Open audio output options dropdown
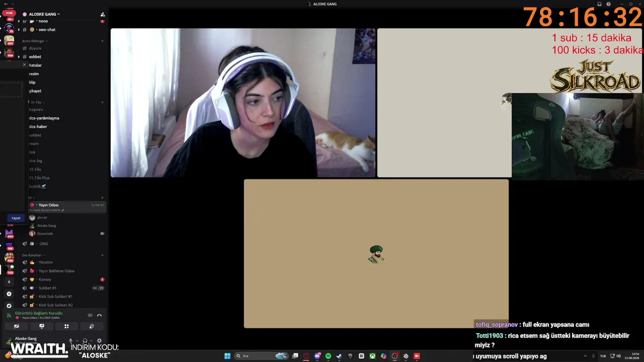This screenshot has width=644, height=362. (91, 341)
